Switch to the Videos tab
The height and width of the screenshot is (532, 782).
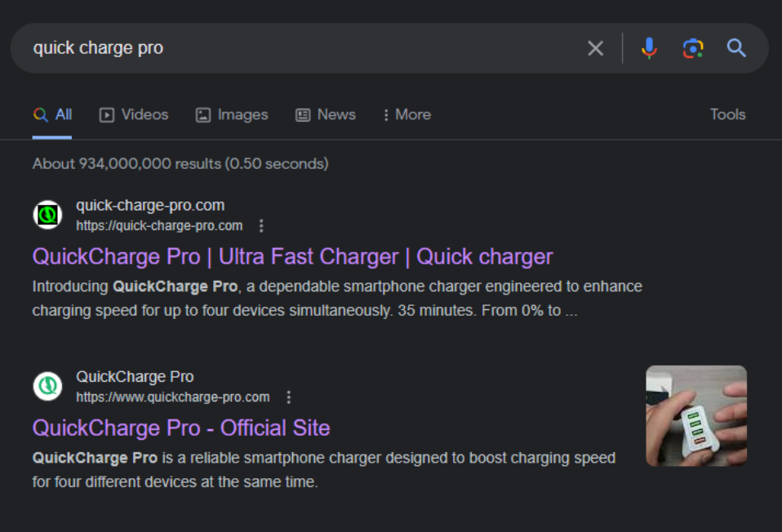click(x=143, y=114)
